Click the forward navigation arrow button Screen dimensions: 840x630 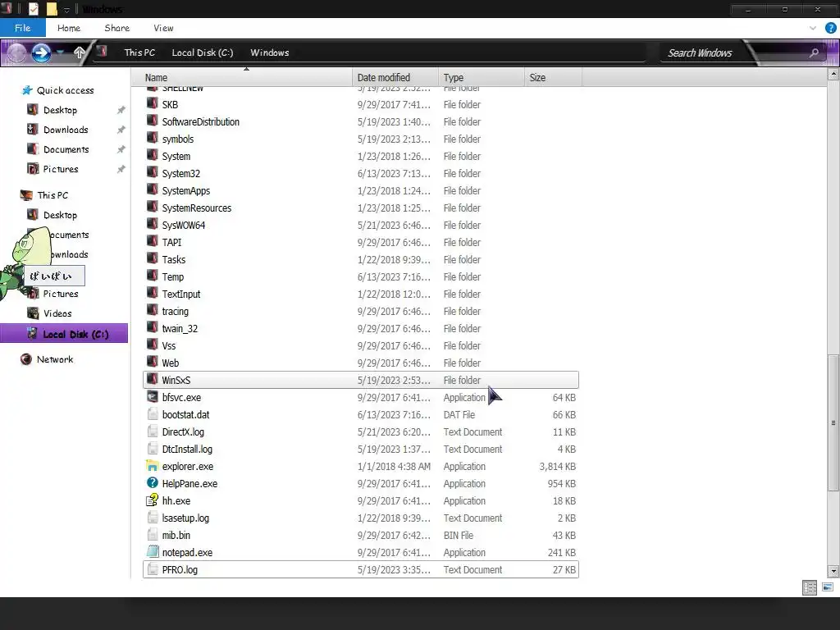[41, 52]
